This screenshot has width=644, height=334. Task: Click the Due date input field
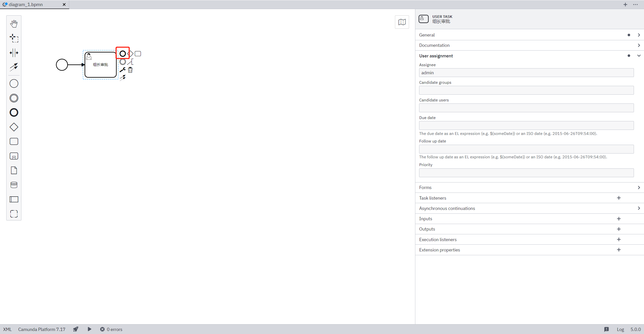click(x=526, y=126)
